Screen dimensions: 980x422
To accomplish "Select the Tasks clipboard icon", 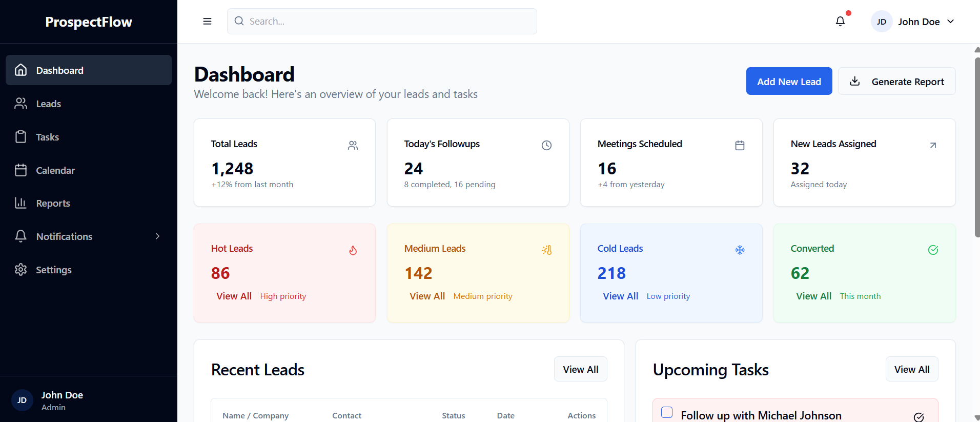I will (x=21, y=137).
